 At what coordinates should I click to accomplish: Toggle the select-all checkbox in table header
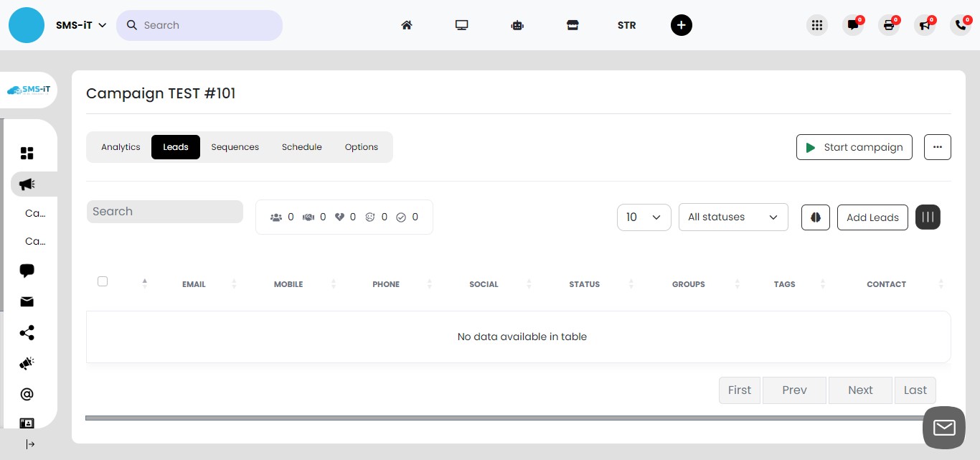pyautogui.click(x=103, y=281)
